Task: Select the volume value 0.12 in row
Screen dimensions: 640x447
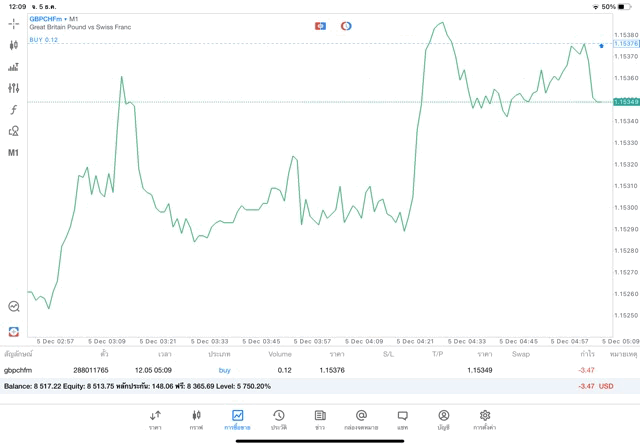Action: (284, 370)
